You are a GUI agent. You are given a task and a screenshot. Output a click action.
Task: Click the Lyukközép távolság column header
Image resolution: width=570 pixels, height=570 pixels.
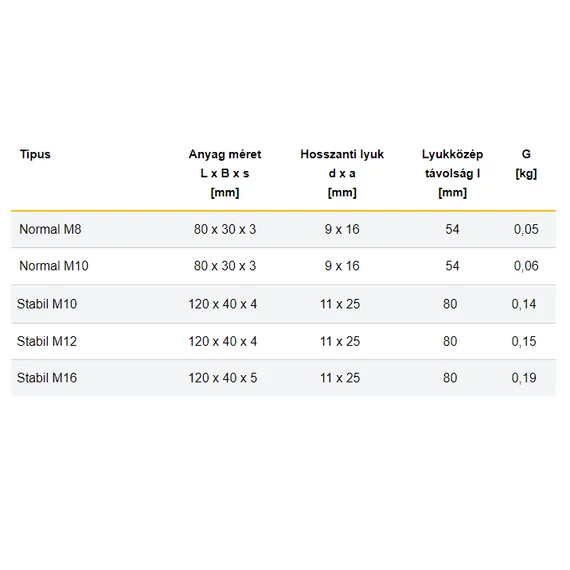point(452,173)
